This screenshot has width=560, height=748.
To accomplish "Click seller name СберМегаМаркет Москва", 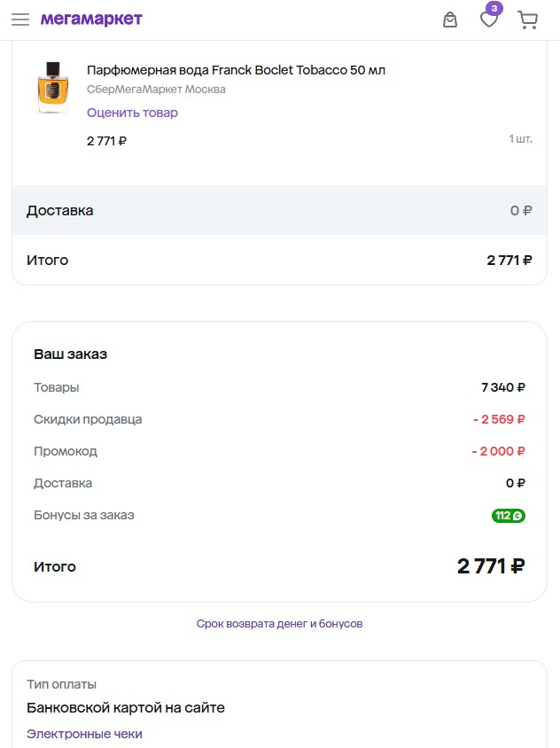I will coord(156,90).
